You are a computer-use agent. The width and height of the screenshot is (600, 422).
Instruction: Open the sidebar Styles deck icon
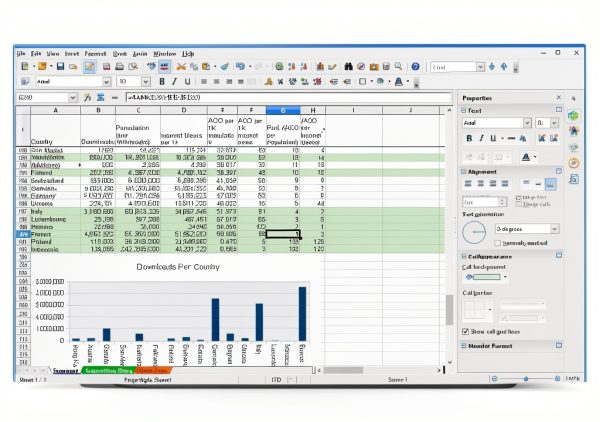[573, 131]
